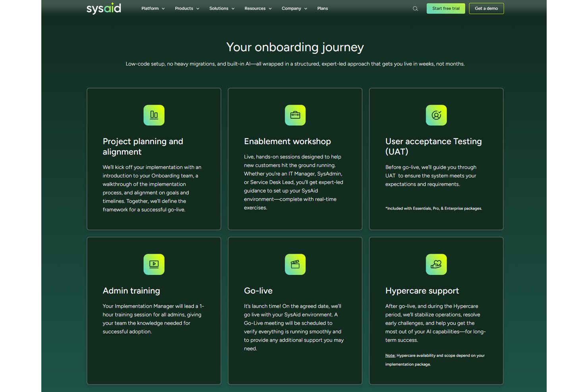Click the Project planning chart icon
Screen dimensions: 588x392
pos(154,115)
